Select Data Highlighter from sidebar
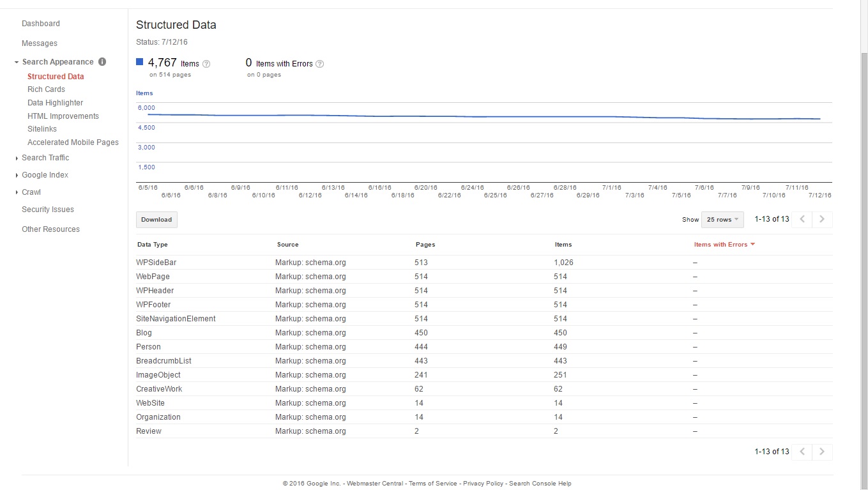This screenshot has width=868, height=490. coord(55,103)
